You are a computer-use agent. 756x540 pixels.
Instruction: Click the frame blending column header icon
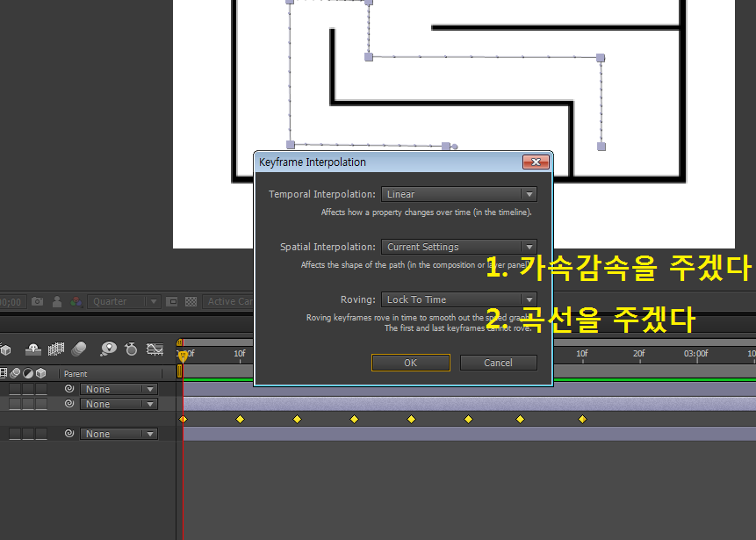tap(4, 373)
